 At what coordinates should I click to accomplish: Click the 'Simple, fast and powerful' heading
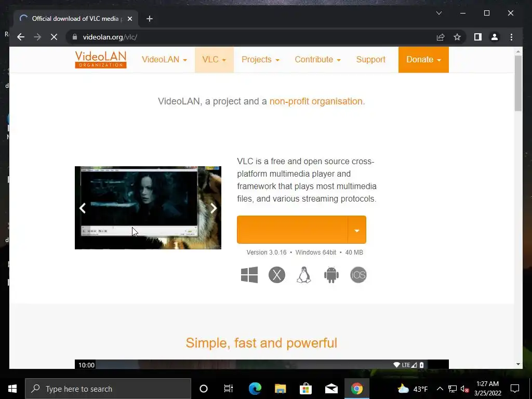[261, 343]
